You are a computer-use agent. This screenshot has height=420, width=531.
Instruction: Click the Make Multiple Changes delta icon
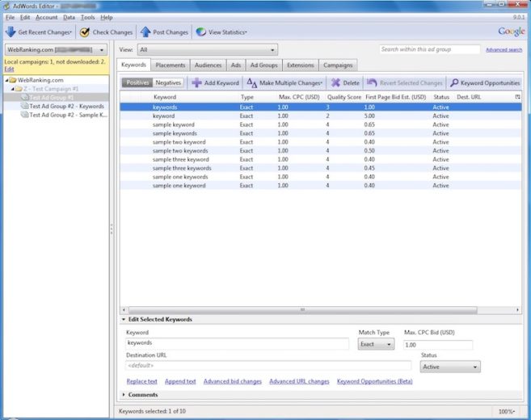pyautogui.click(x=251, y=83)
